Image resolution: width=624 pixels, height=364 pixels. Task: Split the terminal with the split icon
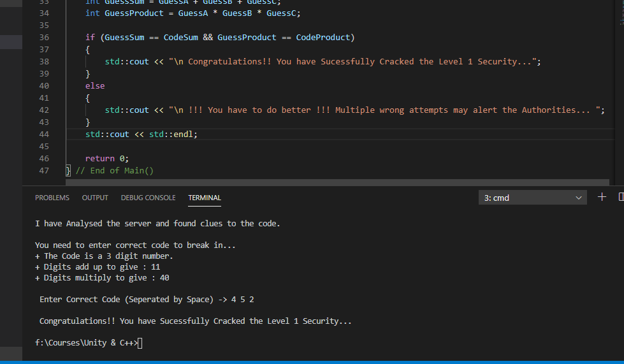[621, 197]
